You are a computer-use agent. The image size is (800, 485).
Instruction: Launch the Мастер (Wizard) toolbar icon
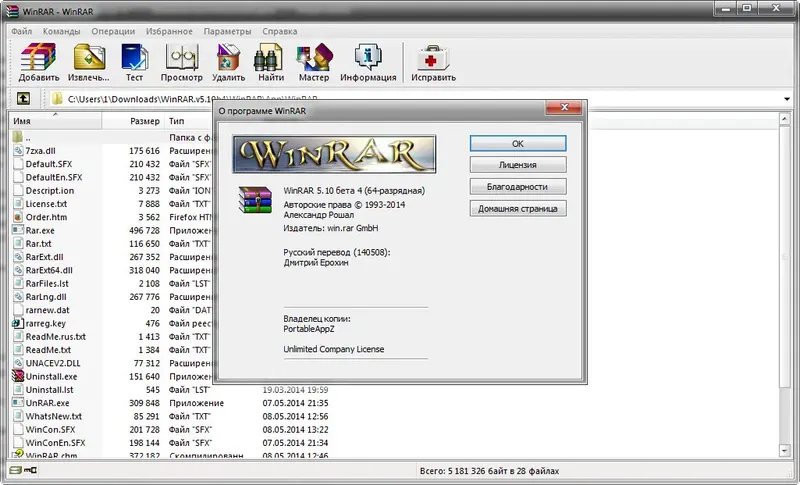[314, 57]
